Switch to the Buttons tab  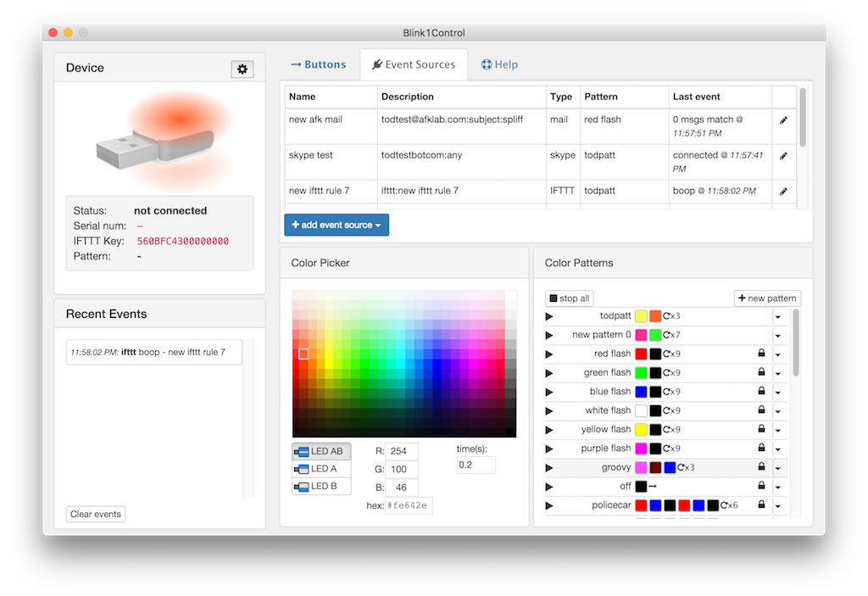pyautogui.click(x=319, y=64)
